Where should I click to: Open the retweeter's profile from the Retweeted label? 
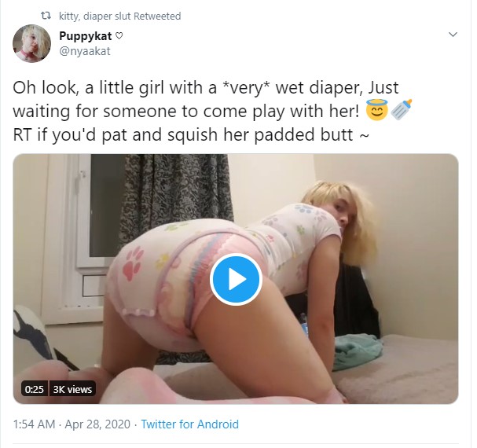click(x=120, y=17)
